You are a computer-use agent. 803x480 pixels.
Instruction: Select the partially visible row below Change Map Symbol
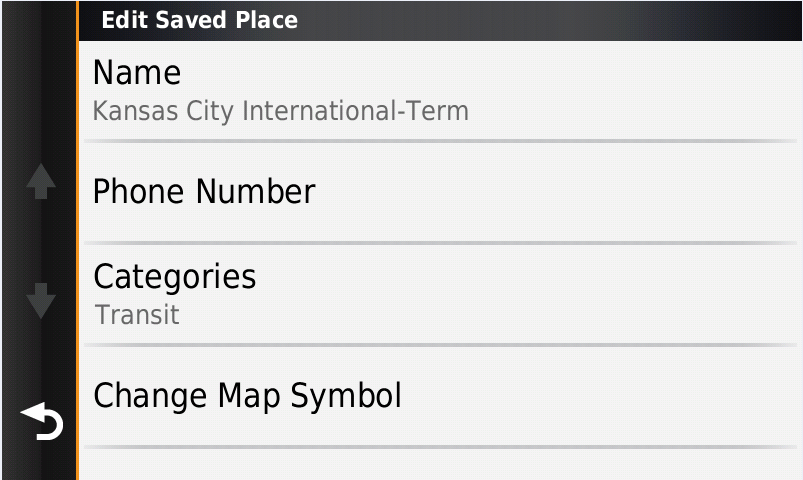440,465
